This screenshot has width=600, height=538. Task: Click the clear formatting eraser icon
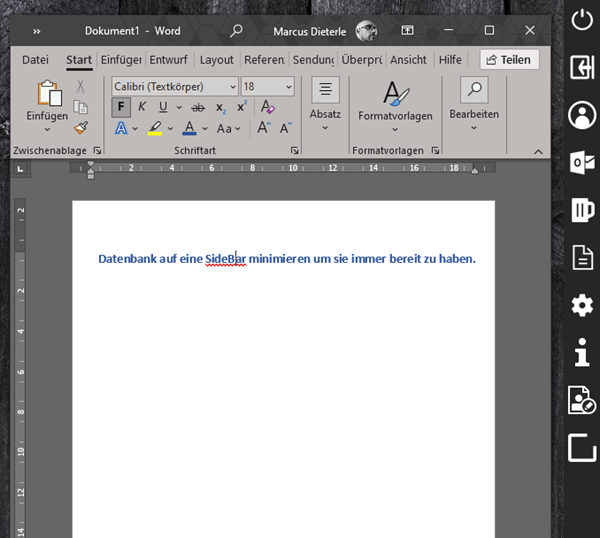click(x=267, y=107)
